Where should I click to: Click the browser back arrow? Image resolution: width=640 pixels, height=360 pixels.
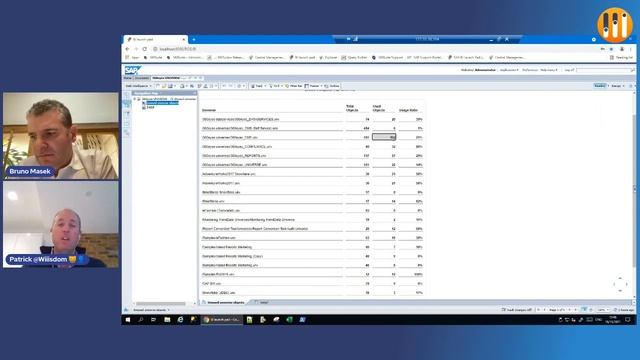pyautogui.click(x=127, y=49)
